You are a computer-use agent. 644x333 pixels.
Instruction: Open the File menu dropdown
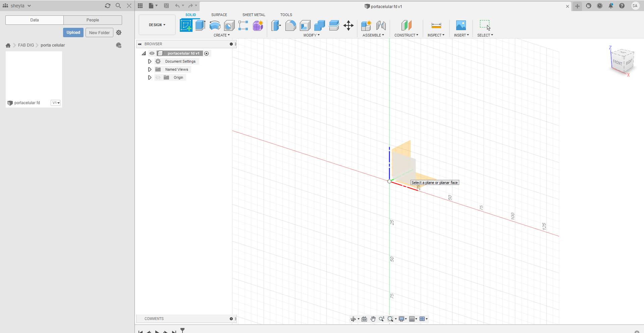153,6
